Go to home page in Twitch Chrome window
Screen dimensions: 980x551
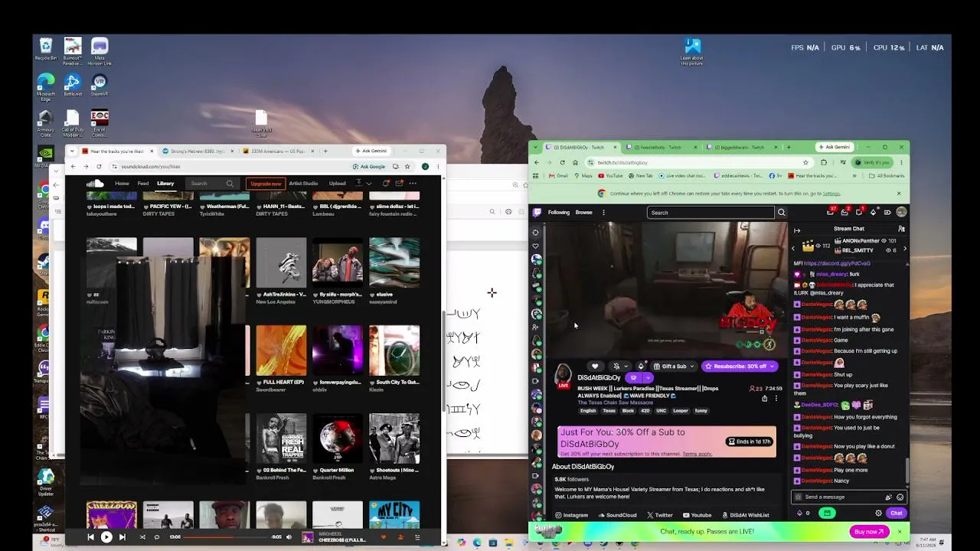[x=576, y=162]
